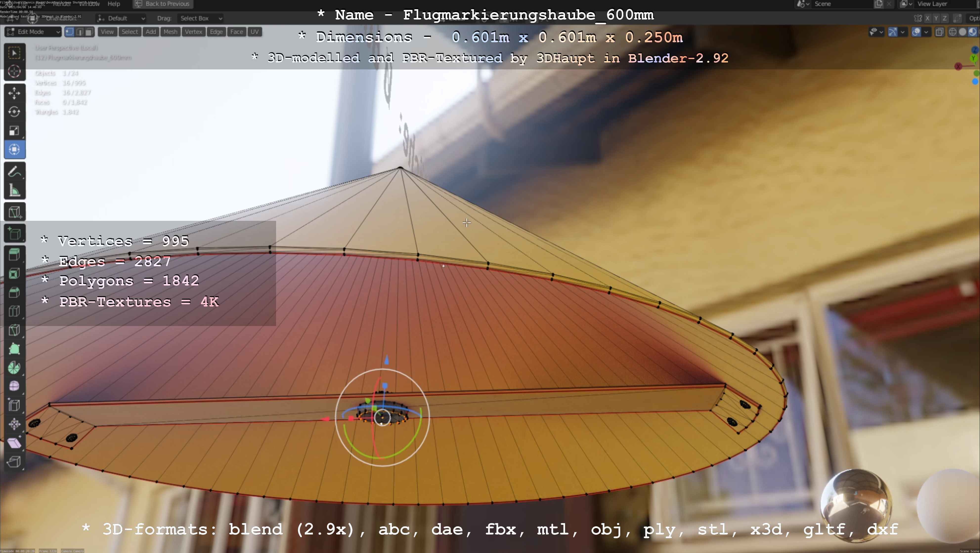Toggle viewport gizmos visibility

point(893,32)
